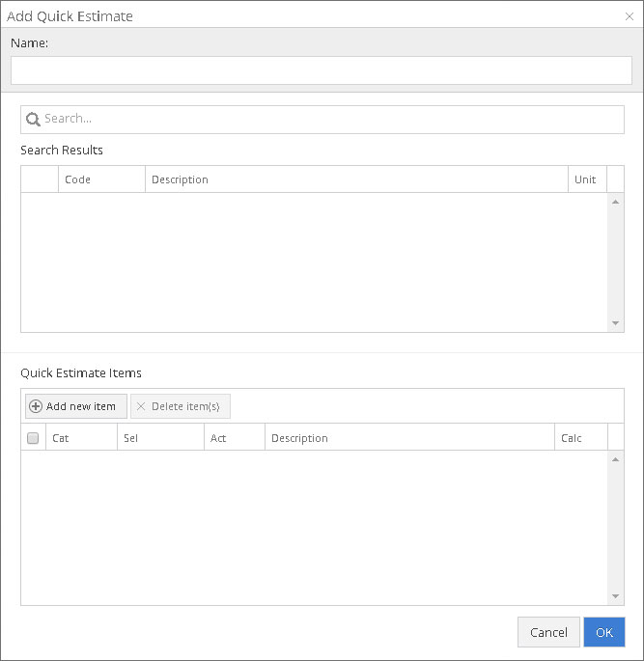The width and height of the screenshot is (644, 661).
Task: Click the Delete item(s) button
Action: point(181,406)
